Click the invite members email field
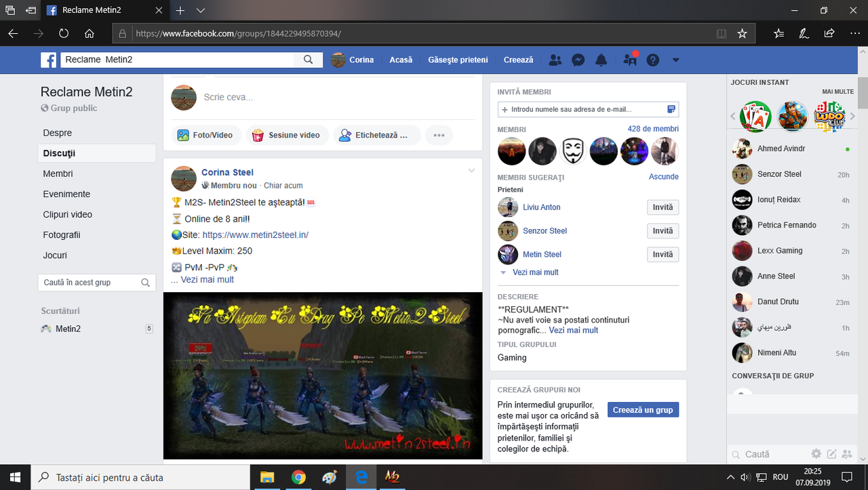This screenshot has height=490, width=868. [588, 109]
